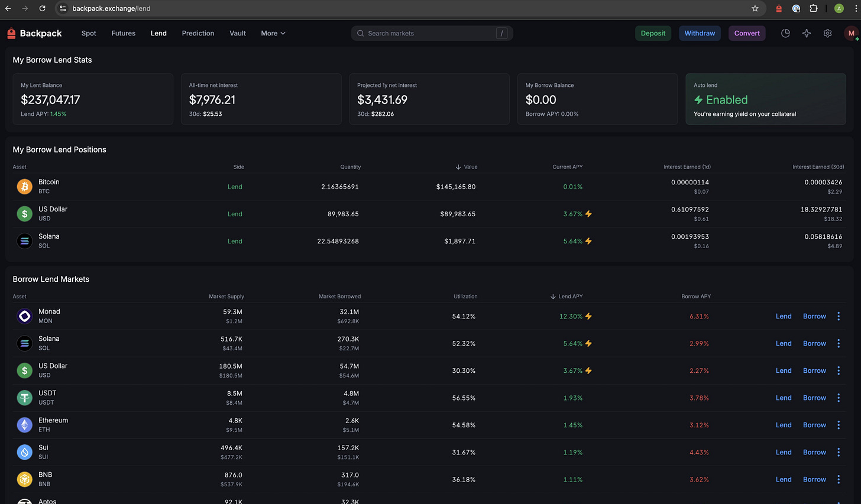
Task: Open the More dropdown menu
Action: 273,33
